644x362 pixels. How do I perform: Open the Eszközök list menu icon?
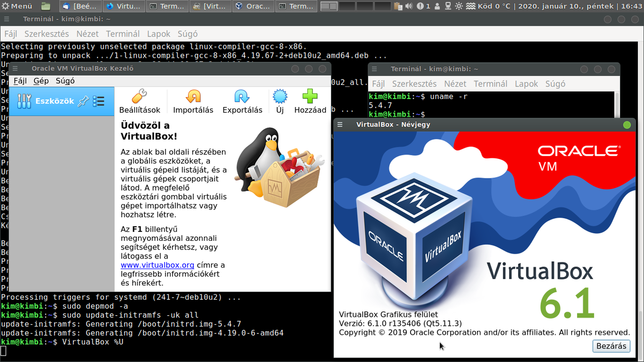[99, 101]
